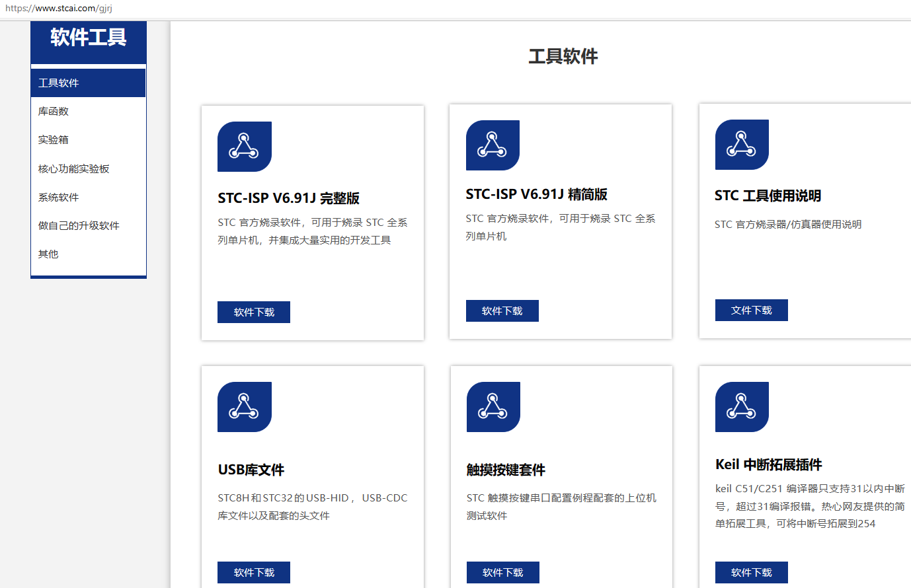Select 做自己的升级软件 sidebar item
This screenshot has width=911, height=588.
pos(88,225)
